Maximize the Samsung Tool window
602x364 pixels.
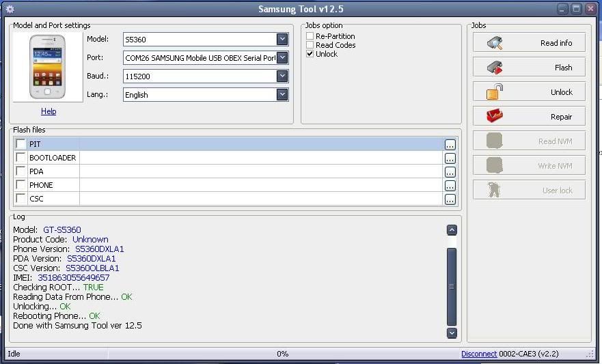point(576,9)
